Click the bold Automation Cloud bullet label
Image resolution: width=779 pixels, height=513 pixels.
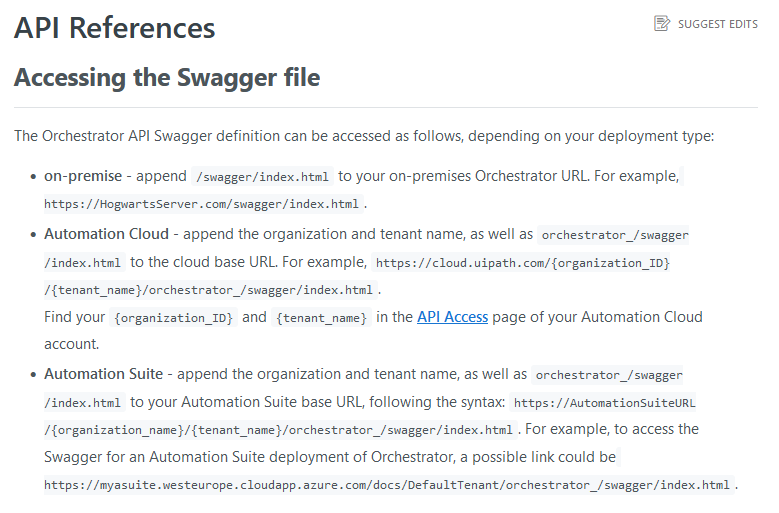[x=106, y=234]
